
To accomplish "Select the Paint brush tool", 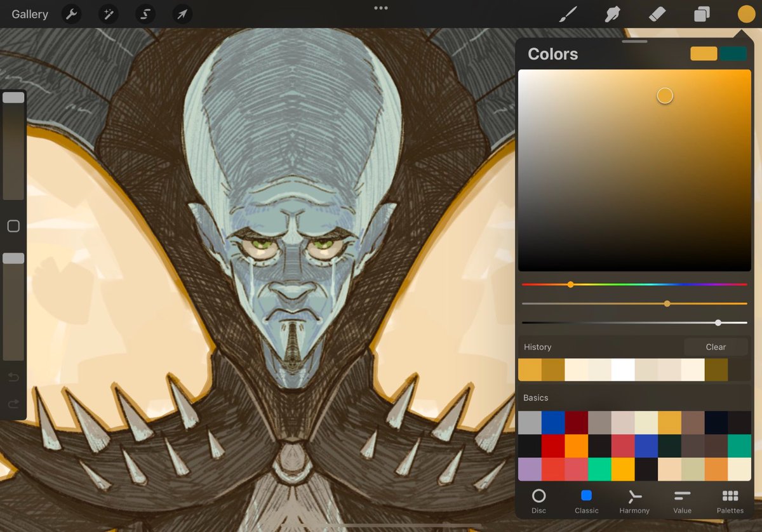I will tap(567, 14).
